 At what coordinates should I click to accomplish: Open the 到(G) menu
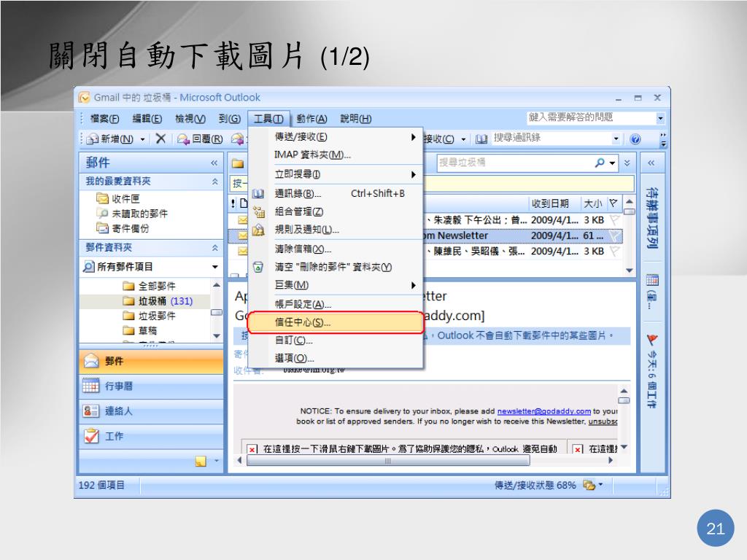229,119
